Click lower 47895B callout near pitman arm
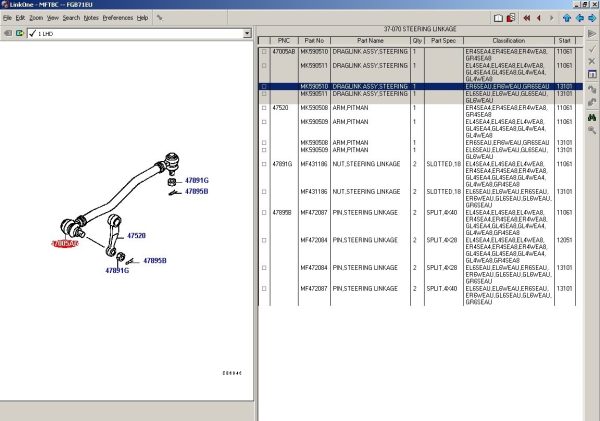Viewport: 600px width, 421px height. pos(155,261)
